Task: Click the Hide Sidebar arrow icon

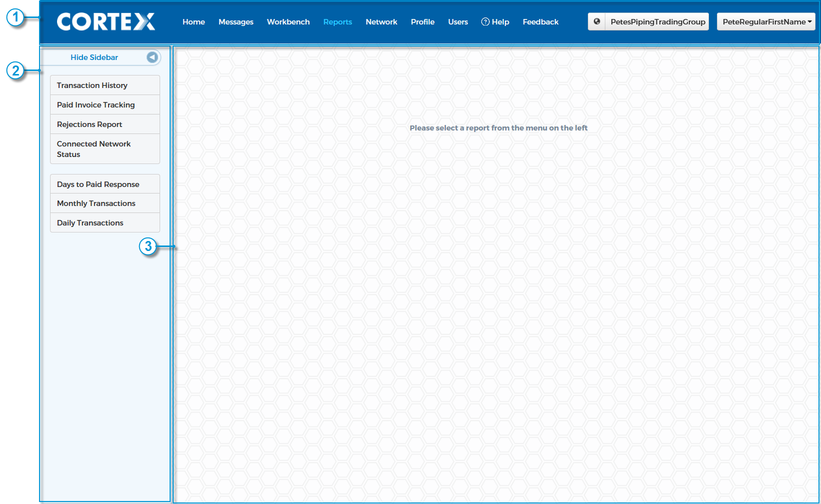Action: point(152,57)
